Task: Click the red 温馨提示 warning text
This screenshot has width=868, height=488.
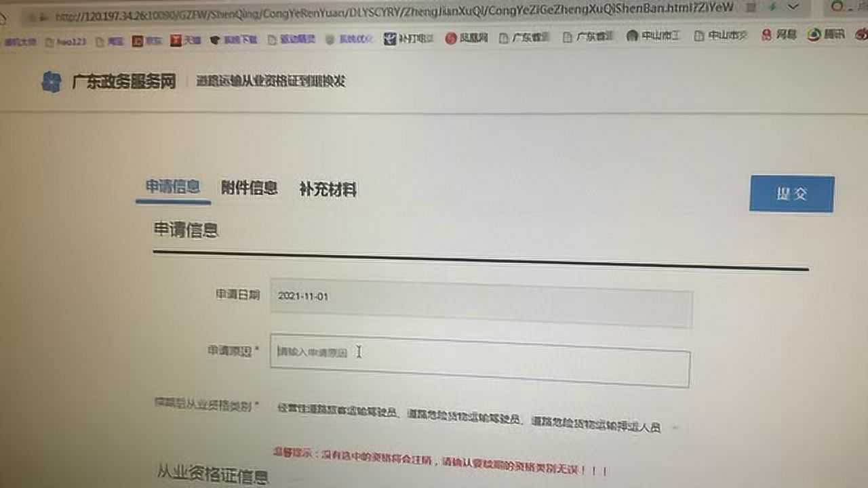Action: 440,460
